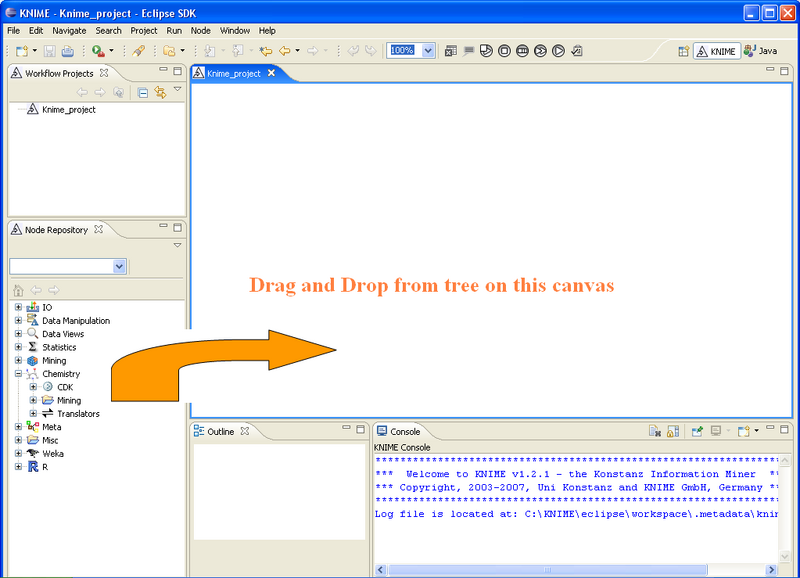
Task: Click the Clear Console icon
Action: 655,432
